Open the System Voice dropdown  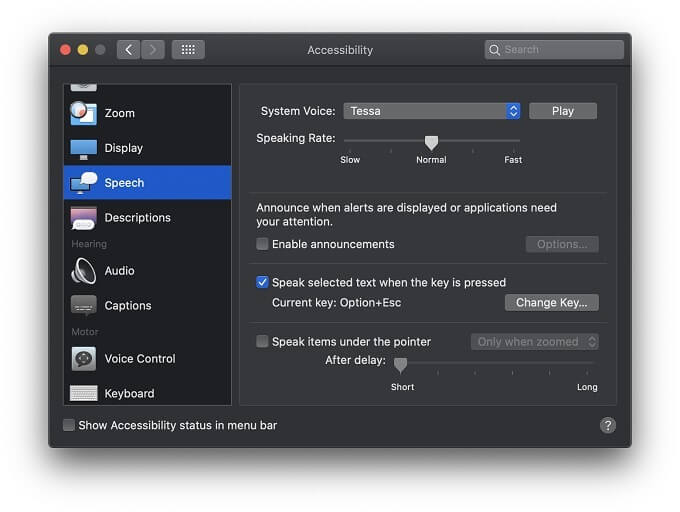tap(432, 111)
